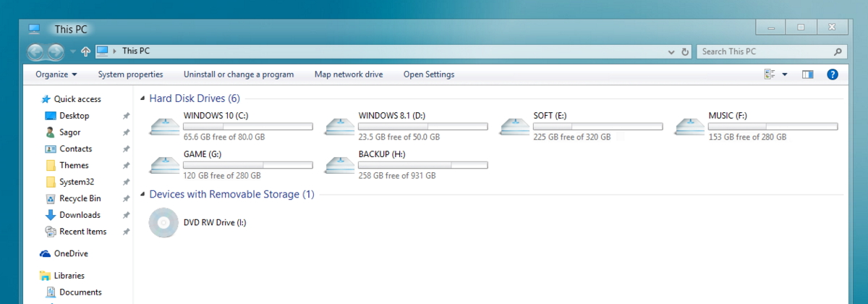The height and width of the screenshot is (304, 868).
Task: Open System properties
Action: [130, 75]
